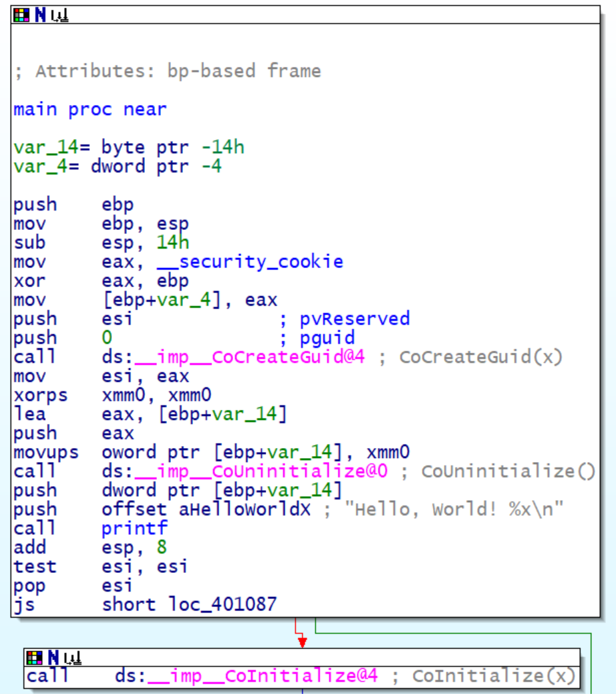616x694 pixels.
Task: Select the 'push ebp' instruction
Action: tap(73, 205)
